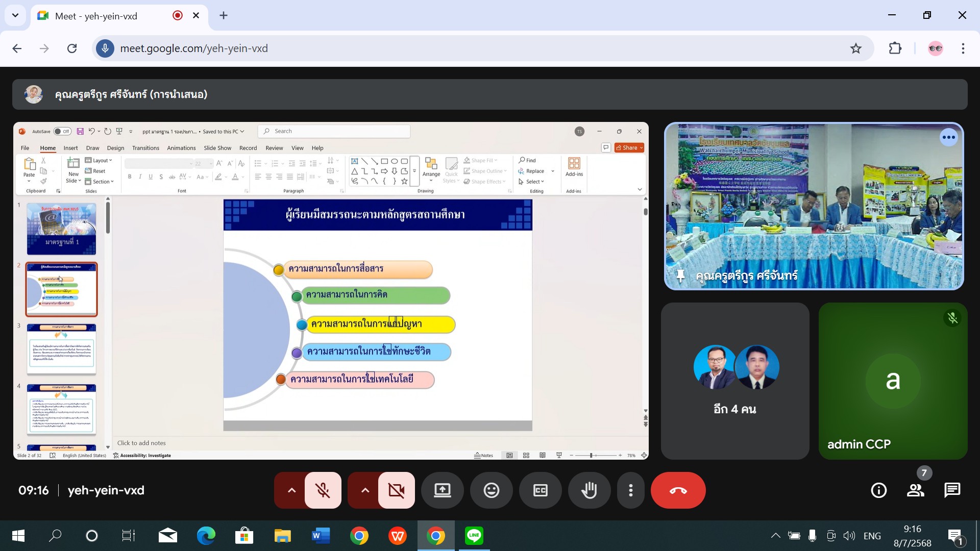Open tile options on pinned video

948,137
